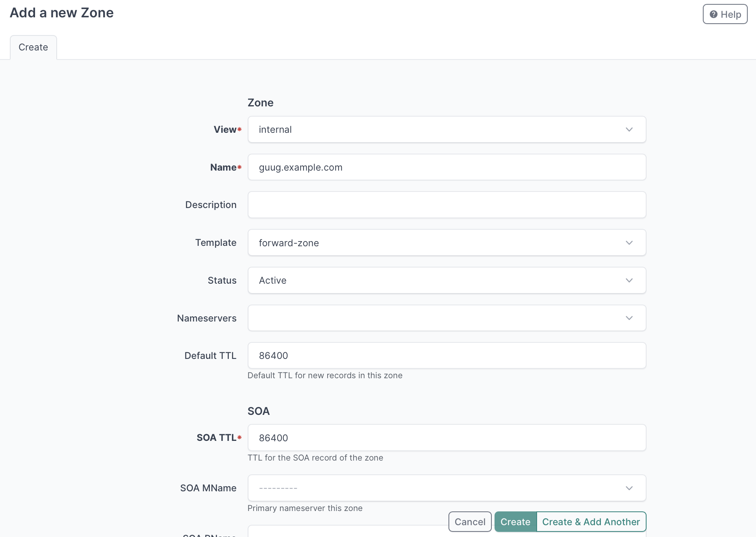Click the SOA TTL input field
The width and height of the screenshot is (756, 537).
click(447, 438)
